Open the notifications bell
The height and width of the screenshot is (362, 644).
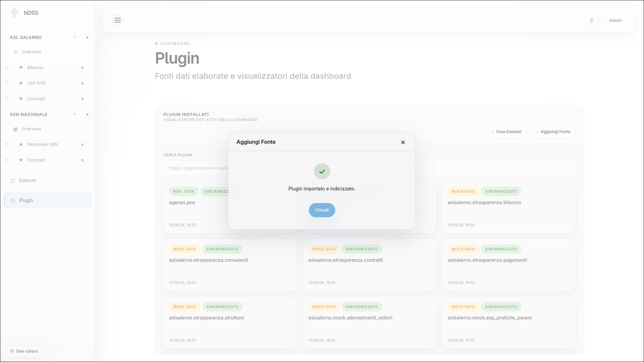[x=592, y=20]
